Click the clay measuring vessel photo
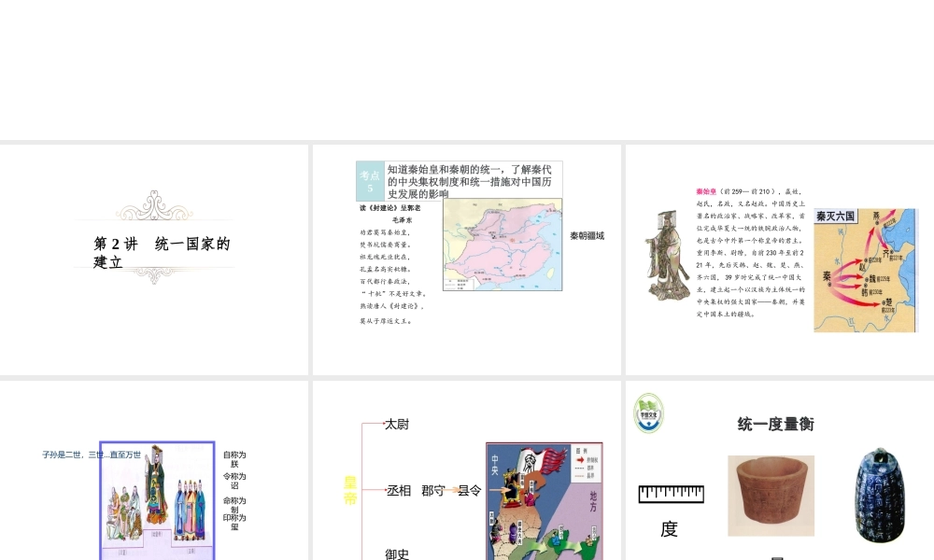The image size is (934, 560). pos(771,496)
